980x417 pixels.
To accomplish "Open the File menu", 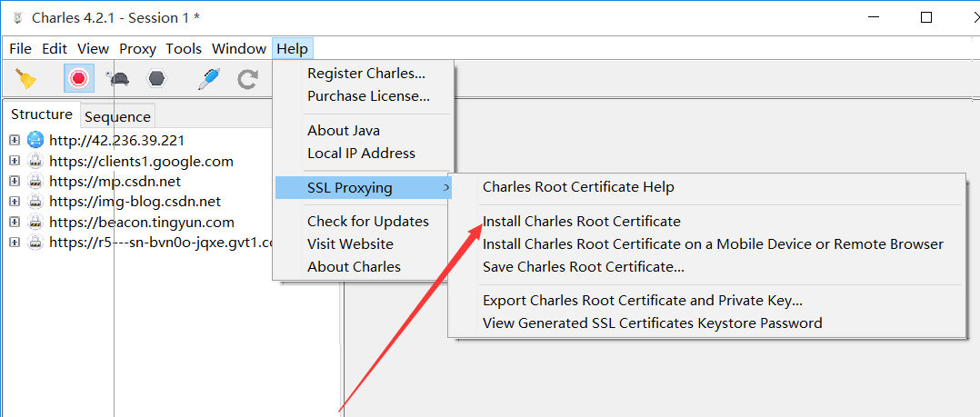I will coord(21,49).
